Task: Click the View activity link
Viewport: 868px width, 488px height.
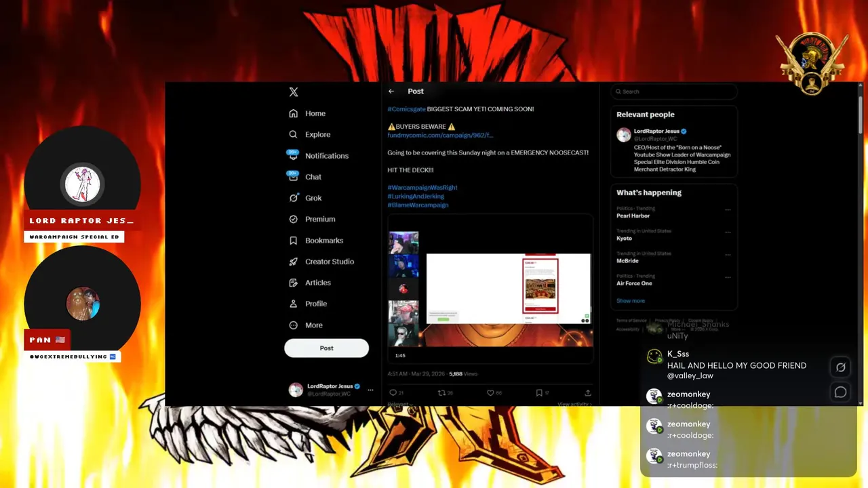Action: tap(574, 404)
